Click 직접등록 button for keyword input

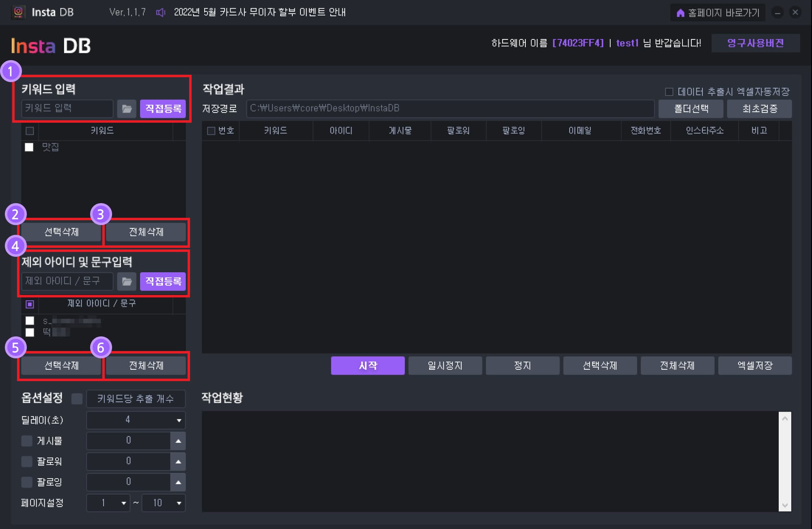tap(163, 109)
